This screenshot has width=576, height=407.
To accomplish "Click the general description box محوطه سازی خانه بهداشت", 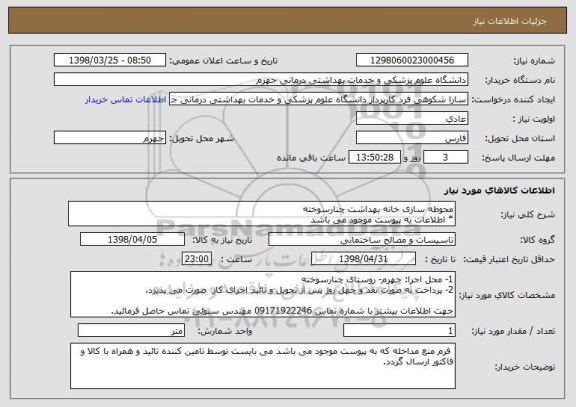I will (262, 214).
